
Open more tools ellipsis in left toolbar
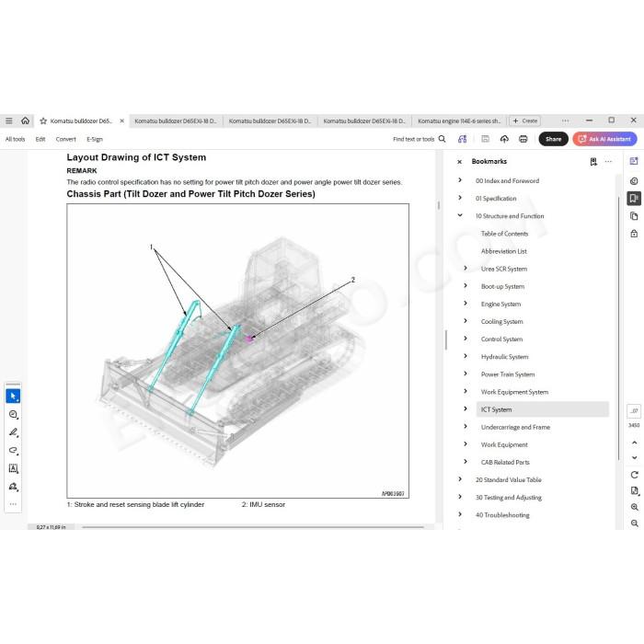point(13,504)
